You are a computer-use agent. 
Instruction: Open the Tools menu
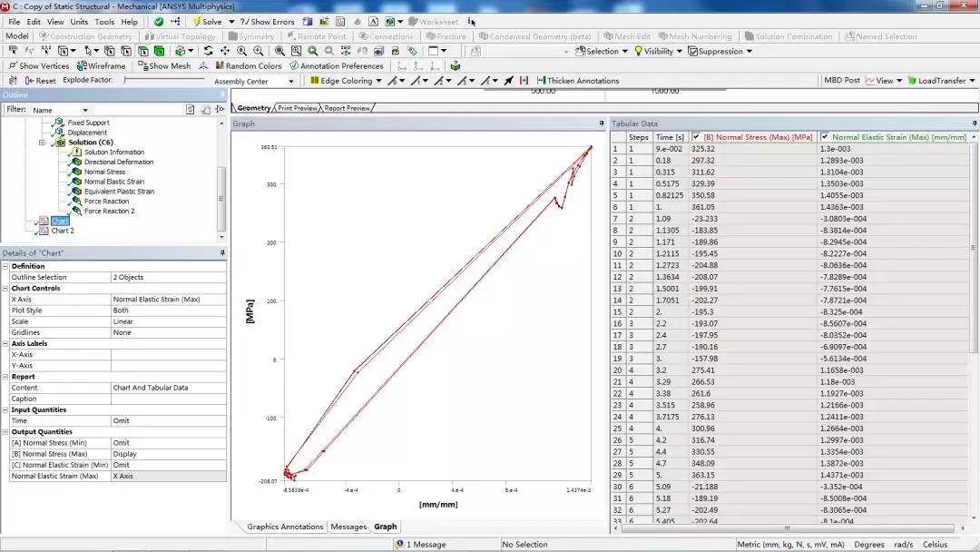point(104,21)
